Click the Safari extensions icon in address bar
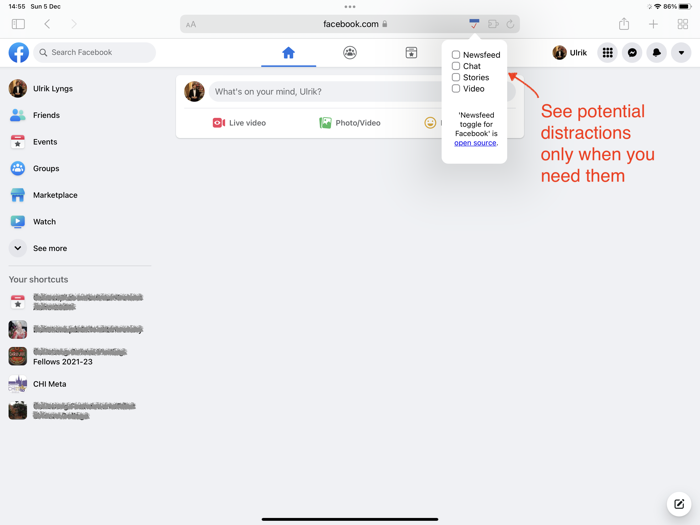Screen dimensions: 700x525 493,24
